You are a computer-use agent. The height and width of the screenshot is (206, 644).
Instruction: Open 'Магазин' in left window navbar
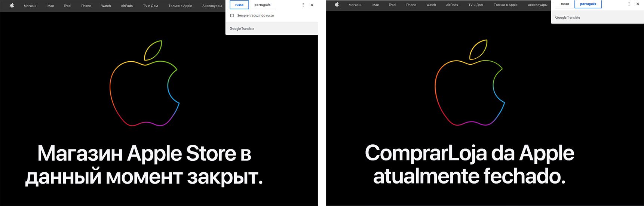pos(31,6)
